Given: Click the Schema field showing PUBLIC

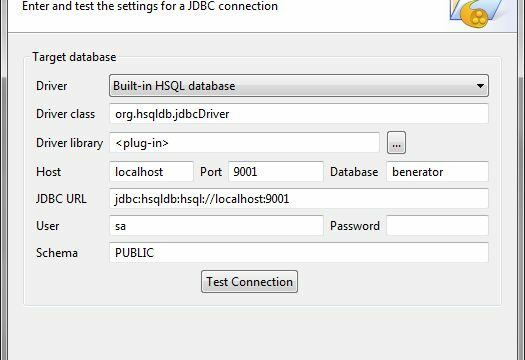Looking at the screenshot, I should point(299,253).
